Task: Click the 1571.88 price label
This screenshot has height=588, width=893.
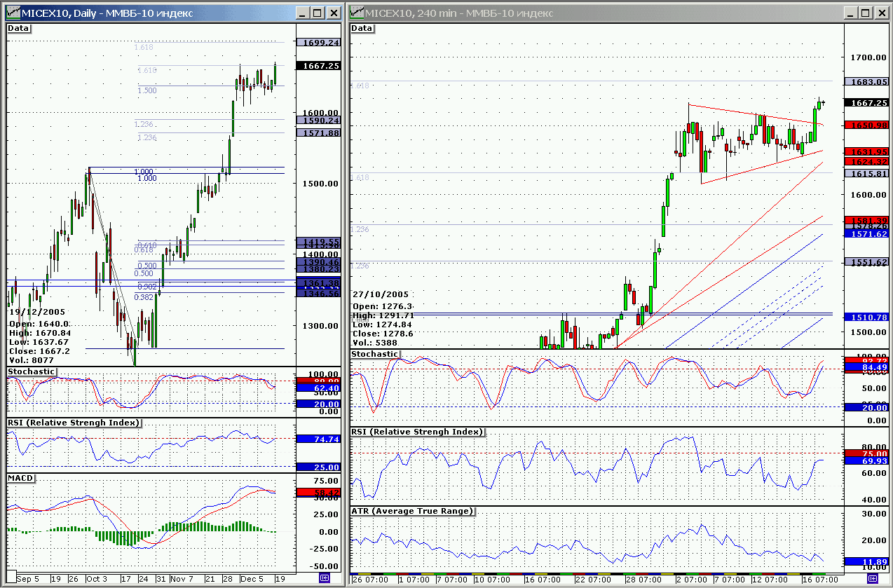Action: point(319,133)
